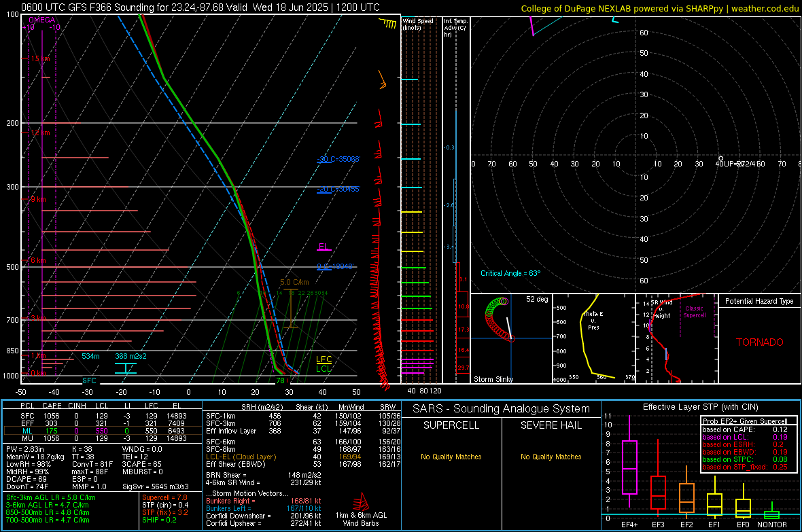This screenshot has width=802, height=532.
Task: Select the sounding title text with valid date
Action: 201,7
